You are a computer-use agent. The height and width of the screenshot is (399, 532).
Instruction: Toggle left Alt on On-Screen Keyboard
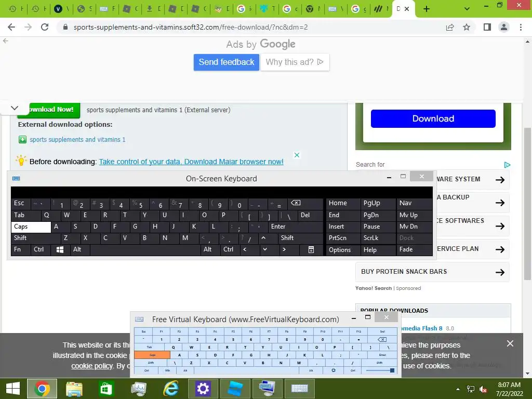79,250
